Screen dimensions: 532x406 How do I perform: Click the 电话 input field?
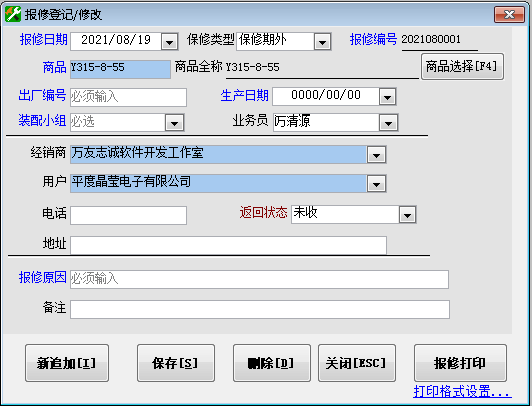coord(128,215)
